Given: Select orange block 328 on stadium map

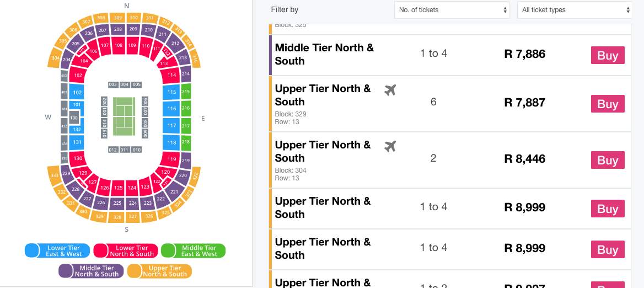Looking at the screenshot, I should pyautogui.click(x=117, y=217).
